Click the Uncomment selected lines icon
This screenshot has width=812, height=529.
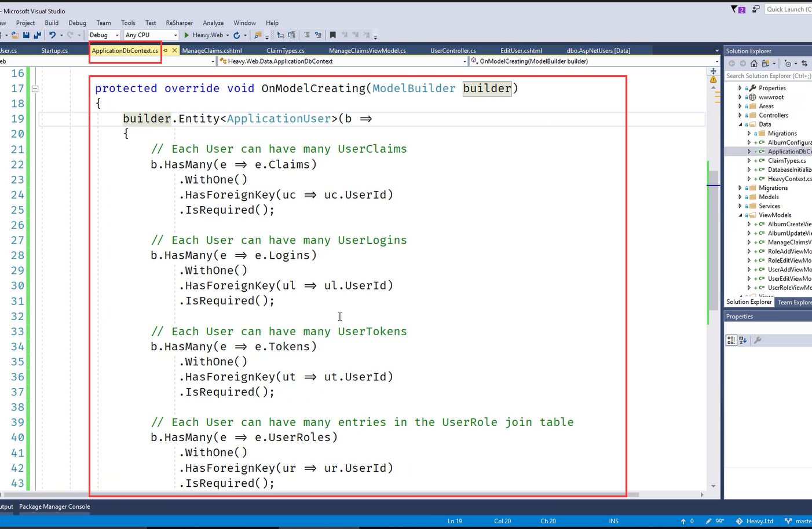[318, 35]
